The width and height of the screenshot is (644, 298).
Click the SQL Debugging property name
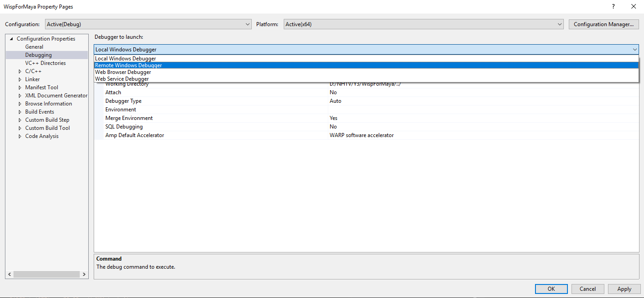tap(124, 127)
